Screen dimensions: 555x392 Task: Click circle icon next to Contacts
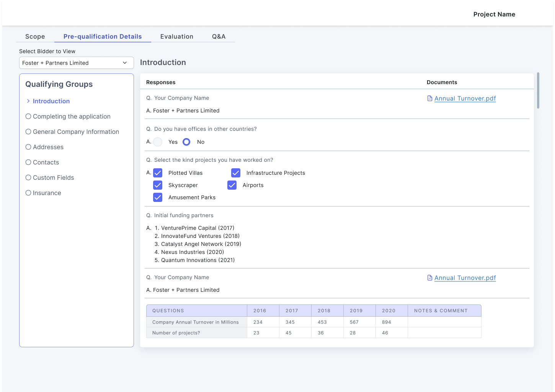pos(28,162)
